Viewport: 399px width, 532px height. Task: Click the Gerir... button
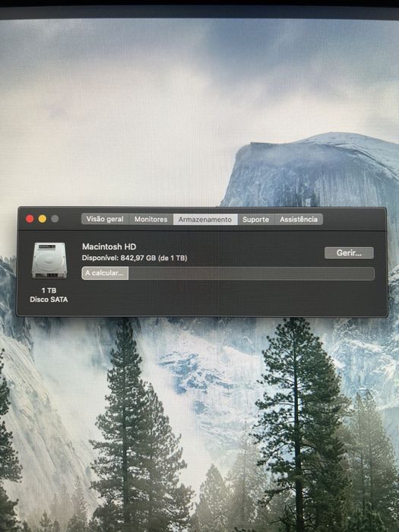coord(349,253)
